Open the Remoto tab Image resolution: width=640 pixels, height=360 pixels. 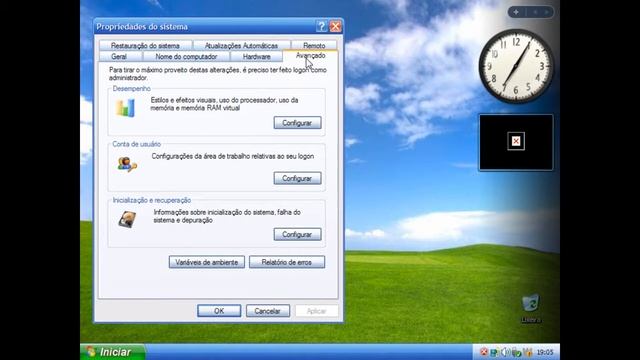coord(314,46)
